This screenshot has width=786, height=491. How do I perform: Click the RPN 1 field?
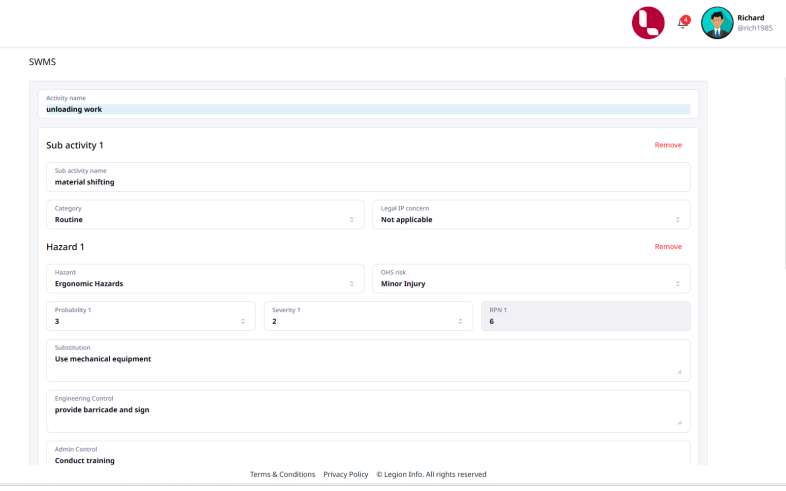[585, 317]
